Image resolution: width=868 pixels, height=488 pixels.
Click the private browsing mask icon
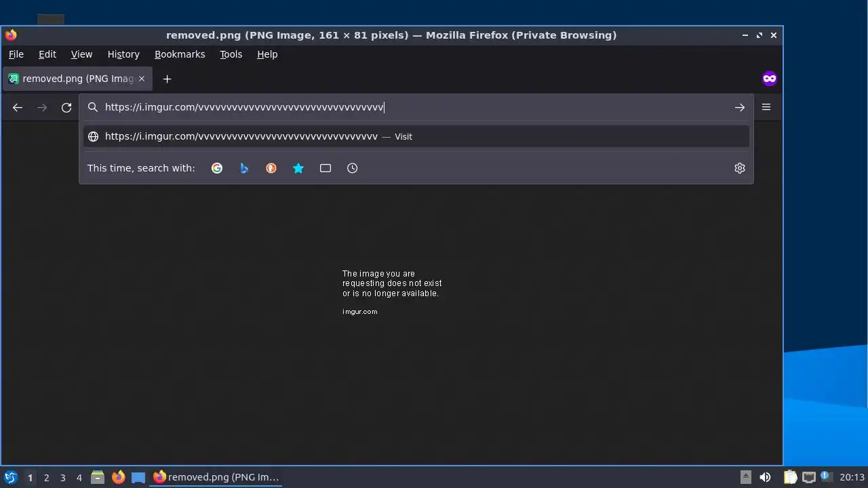(769, 79)
